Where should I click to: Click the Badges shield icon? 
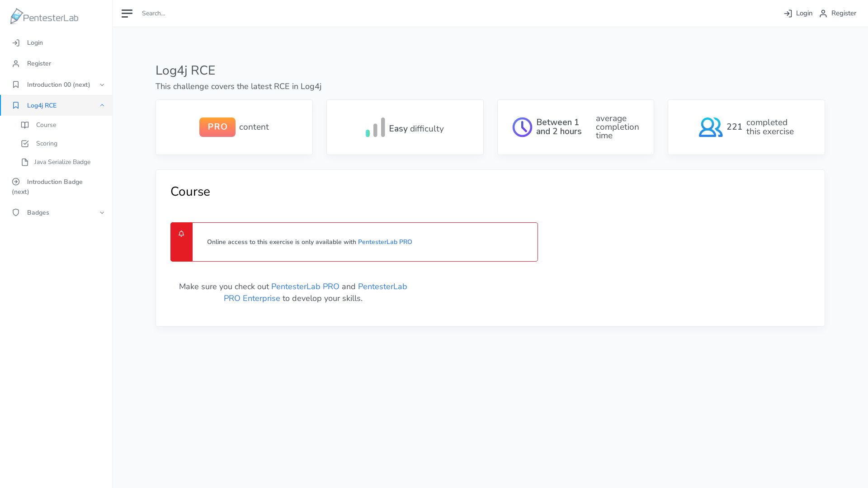point(16,213)
